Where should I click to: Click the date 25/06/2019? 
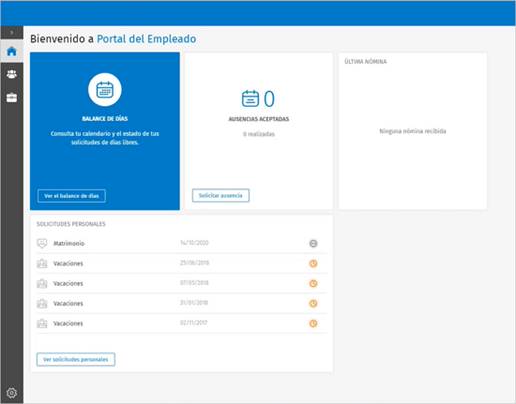(x=194, y=263)
